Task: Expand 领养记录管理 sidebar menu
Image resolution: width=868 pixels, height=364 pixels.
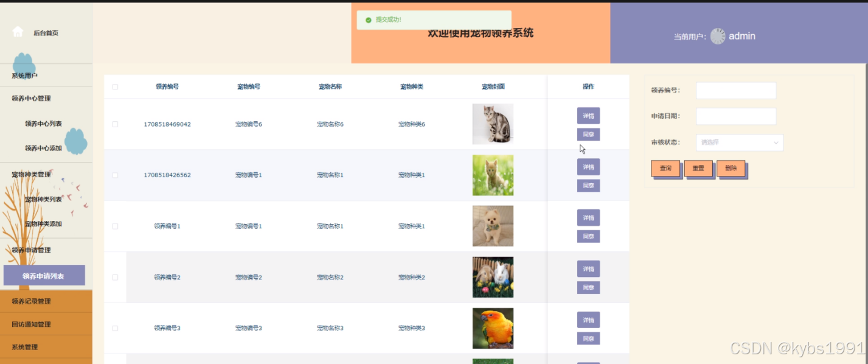Action: pyautogui.click(x=46, y=301)
